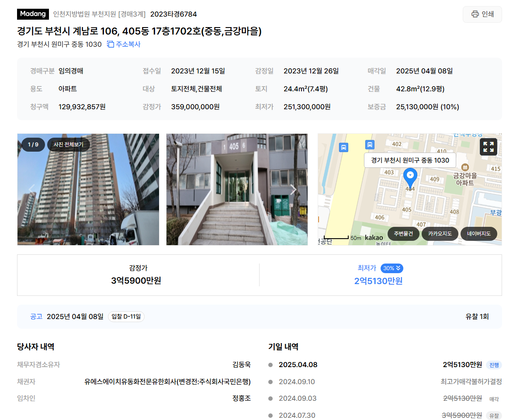
Task: Show the previous photo with left arrow
Action: pos(31,189)
